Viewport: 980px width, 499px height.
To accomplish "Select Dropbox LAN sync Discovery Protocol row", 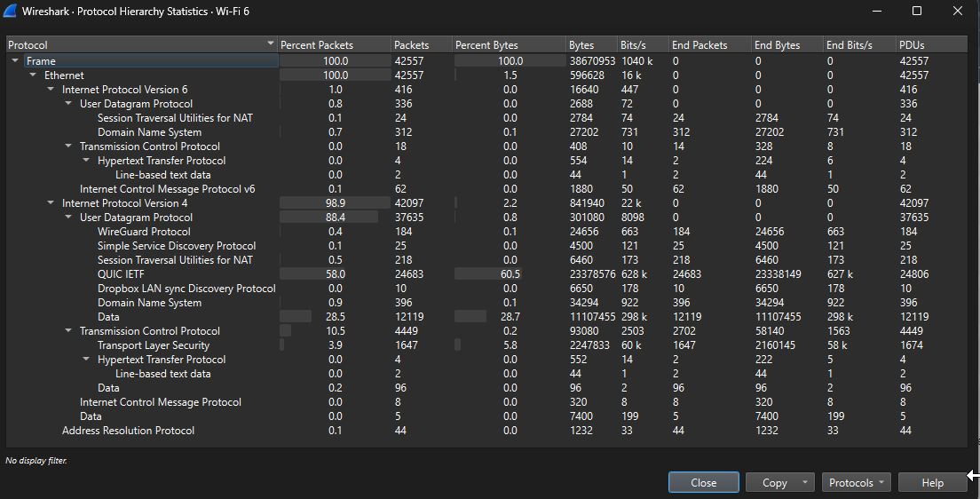I will [486, 289].
